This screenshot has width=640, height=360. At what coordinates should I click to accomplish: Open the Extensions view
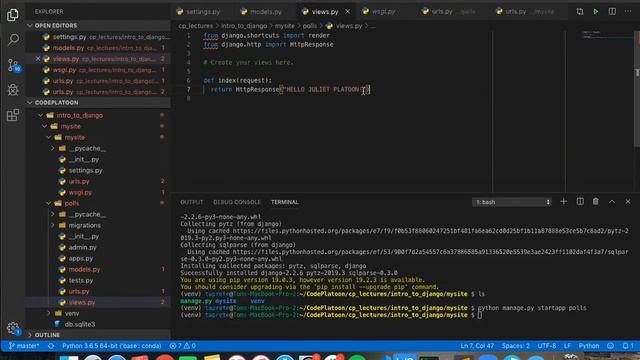tap(13, 115)
